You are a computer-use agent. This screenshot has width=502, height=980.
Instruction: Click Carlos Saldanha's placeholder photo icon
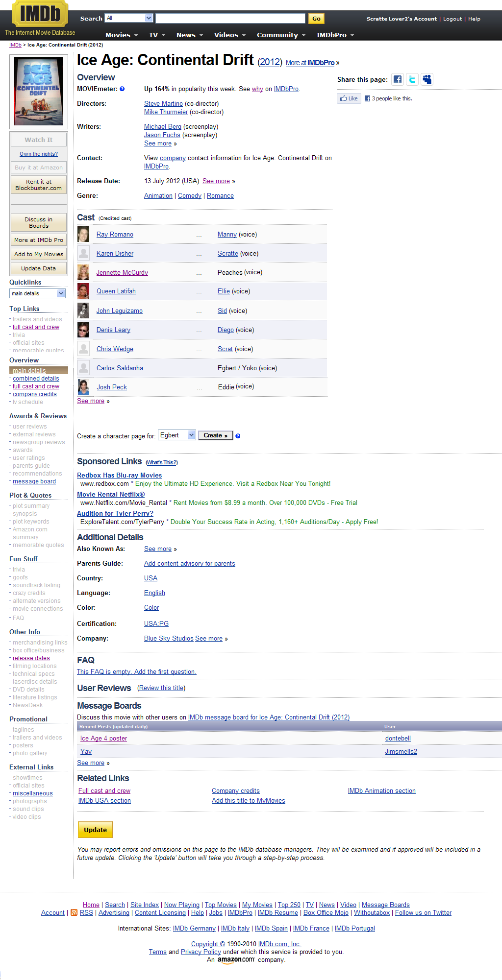pyautogui.click(x=84, y=368)
